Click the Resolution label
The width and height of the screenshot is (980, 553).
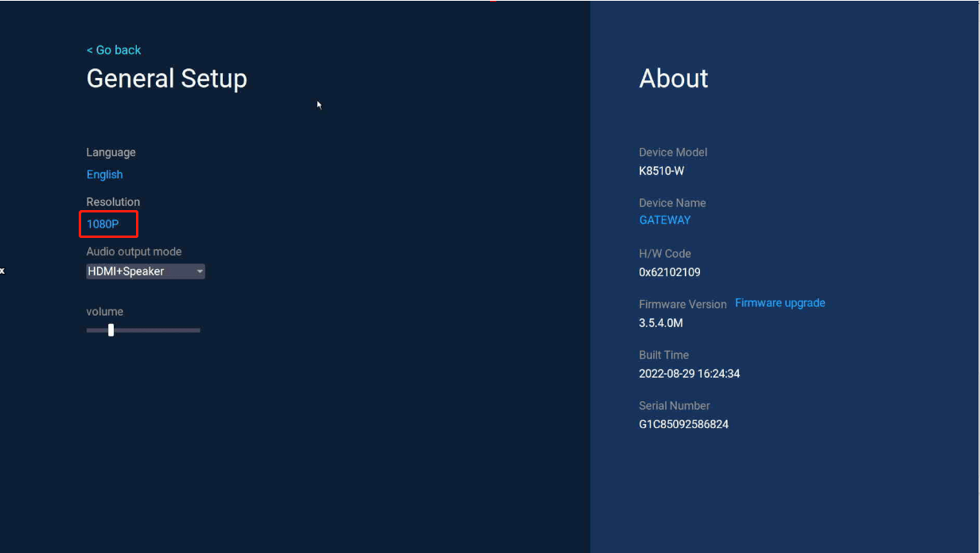(x=113, y=202)
